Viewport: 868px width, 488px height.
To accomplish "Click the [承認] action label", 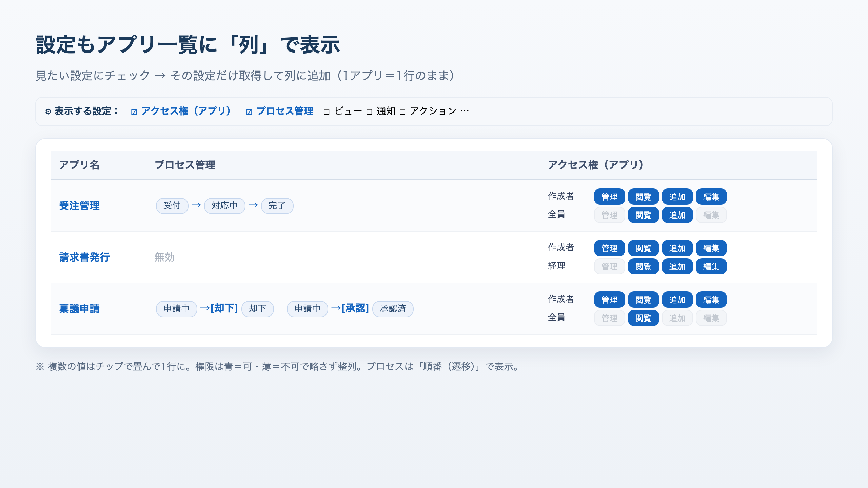I will point(355,308).
